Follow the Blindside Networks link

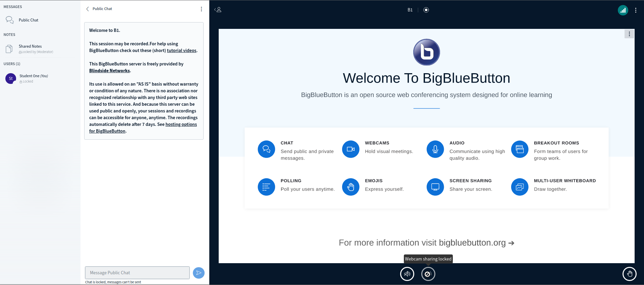pos(109,71)
